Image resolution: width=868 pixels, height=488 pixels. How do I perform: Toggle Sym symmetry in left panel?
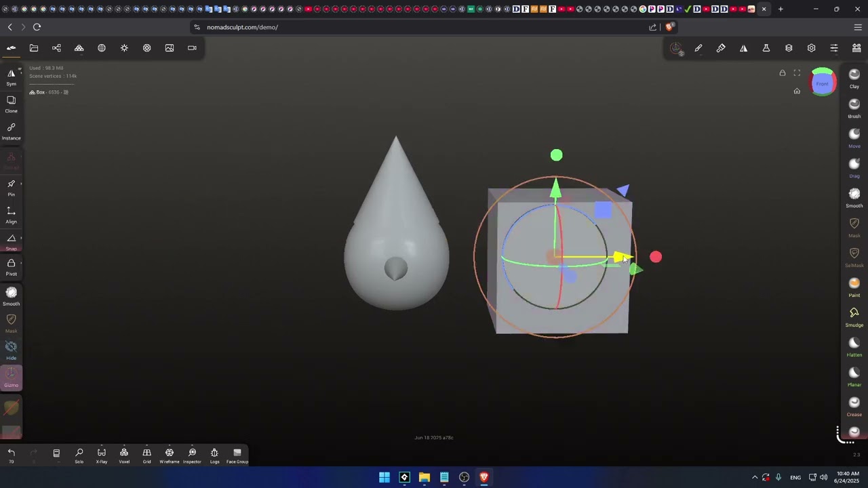12,77
